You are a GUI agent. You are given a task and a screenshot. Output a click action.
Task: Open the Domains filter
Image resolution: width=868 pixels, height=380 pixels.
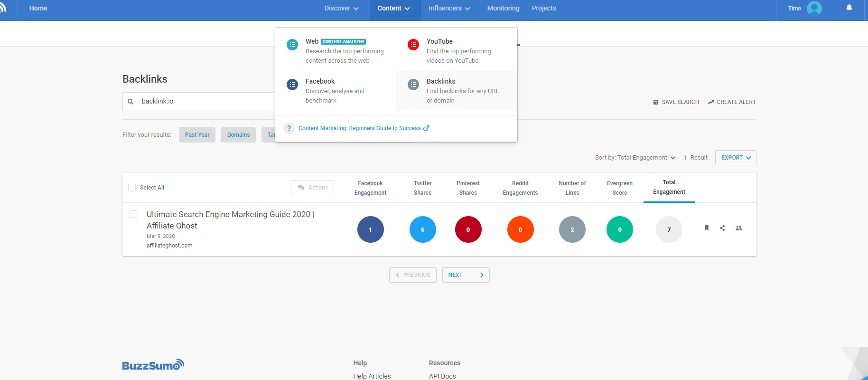tap(238, 135)
